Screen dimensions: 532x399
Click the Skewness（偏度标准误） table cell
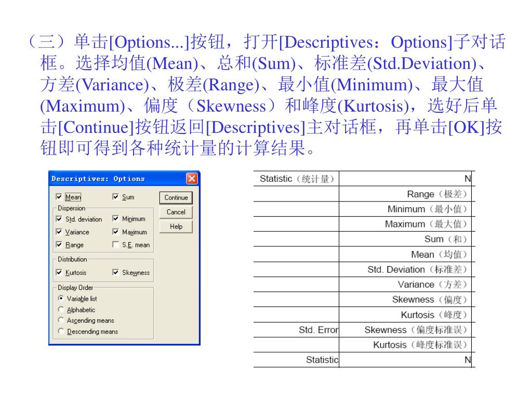click(x=405, y=329)
